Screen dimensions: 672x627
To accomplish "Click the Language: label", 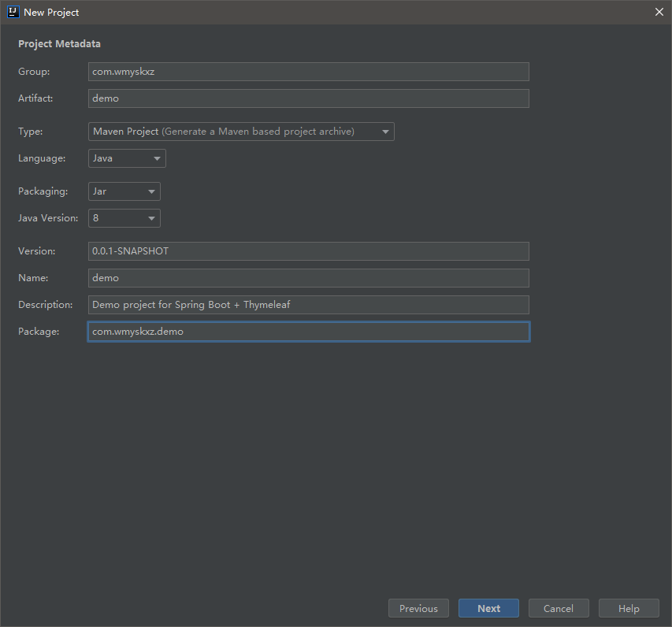I will 42,158.
